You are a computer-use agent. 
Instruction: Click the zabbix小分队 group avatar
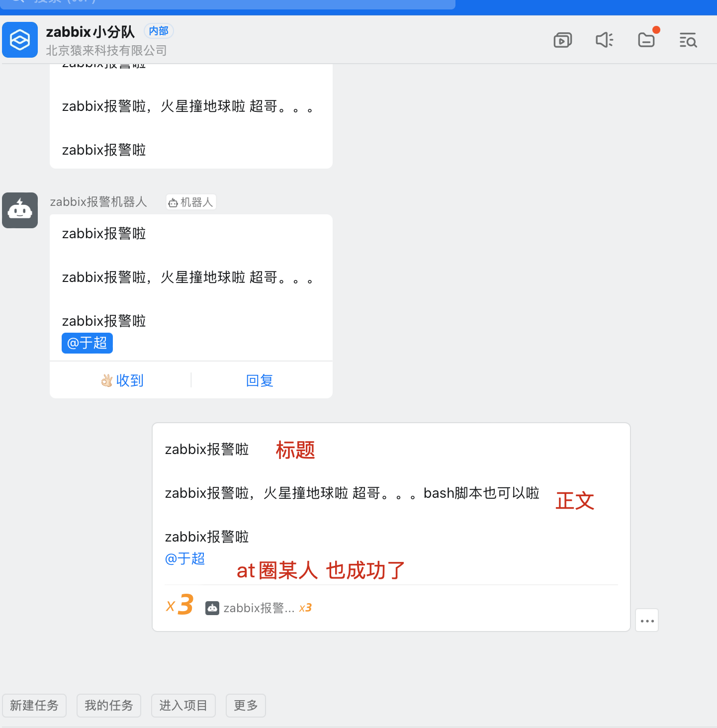pyautogui.click(x=20, y=40)
